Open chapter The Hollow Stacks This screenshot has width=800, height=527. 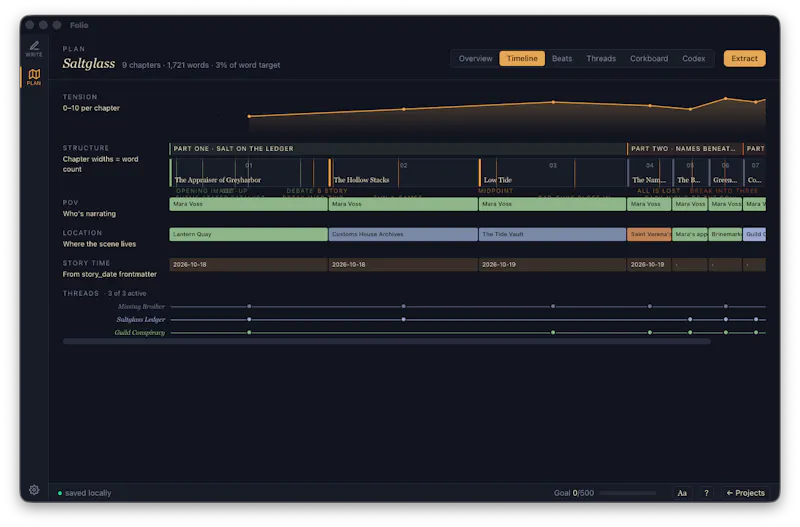[x=403, y=172]
